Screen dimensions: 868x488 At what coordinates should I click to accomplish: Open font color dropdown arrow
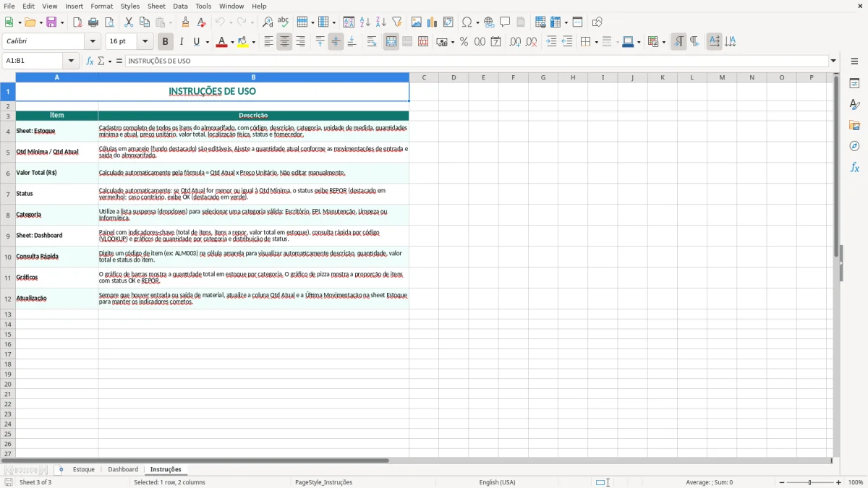tap(231, 42)
